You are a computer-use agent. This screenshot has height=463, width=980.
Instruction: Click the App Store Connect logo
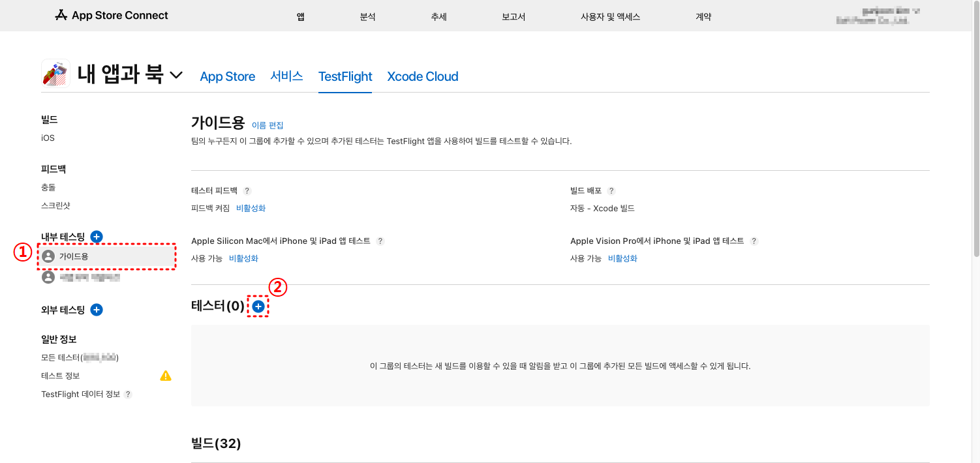click(112, 15)
